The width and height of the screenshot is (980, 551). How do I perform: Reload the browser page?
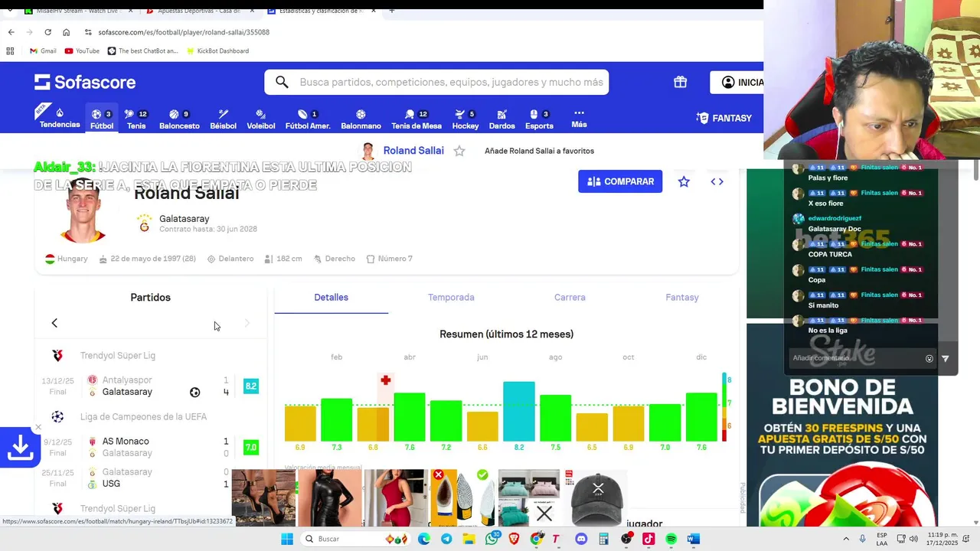(47, 32)
